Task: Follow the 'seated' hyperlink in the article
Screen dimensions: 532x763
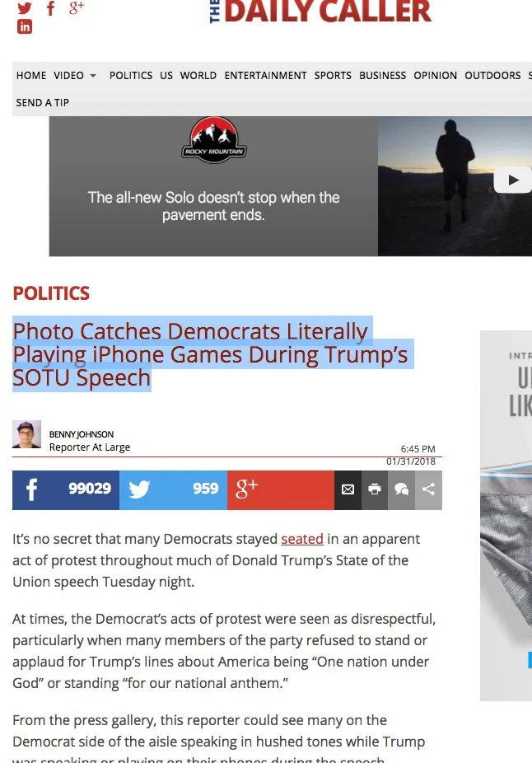Action: [302, 539]
